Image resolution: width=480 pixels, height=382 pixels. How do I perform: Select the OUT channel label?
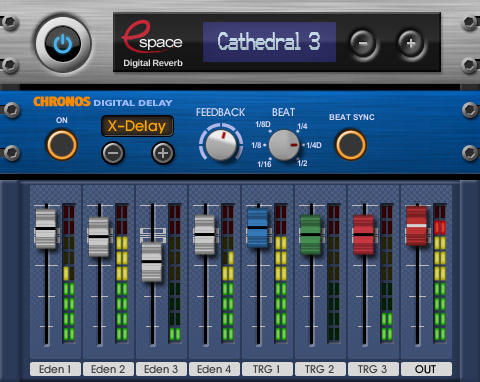click(426, 369)
